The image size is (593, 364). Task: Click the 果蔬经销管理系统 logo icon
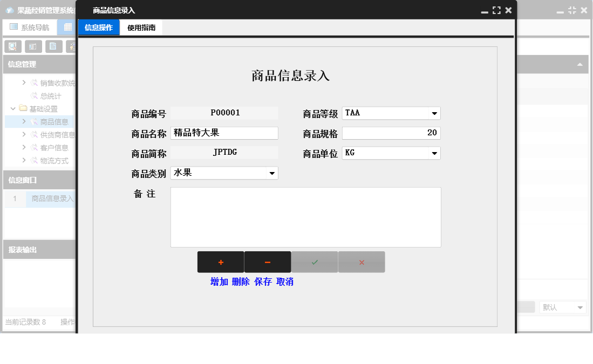10,9
